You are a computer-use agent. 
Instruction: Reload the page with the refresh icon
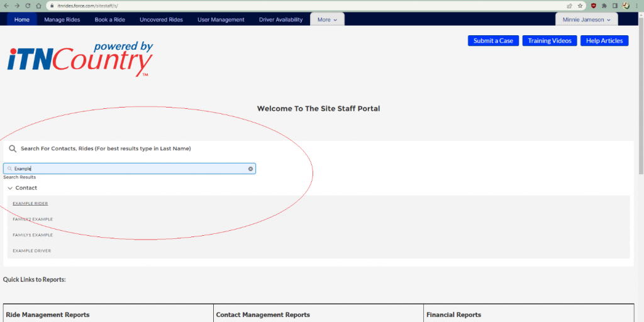[x=28, y=6]
